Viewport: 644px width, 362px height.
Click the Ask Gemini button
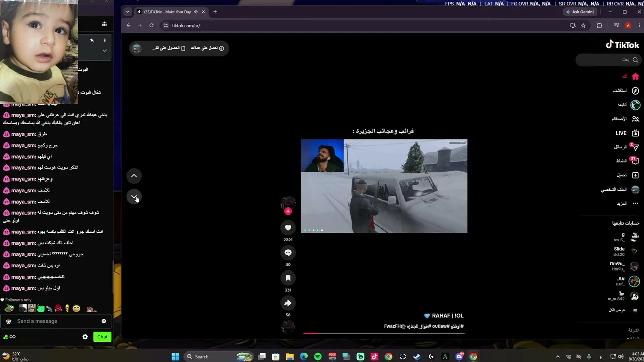click(580, 12)
